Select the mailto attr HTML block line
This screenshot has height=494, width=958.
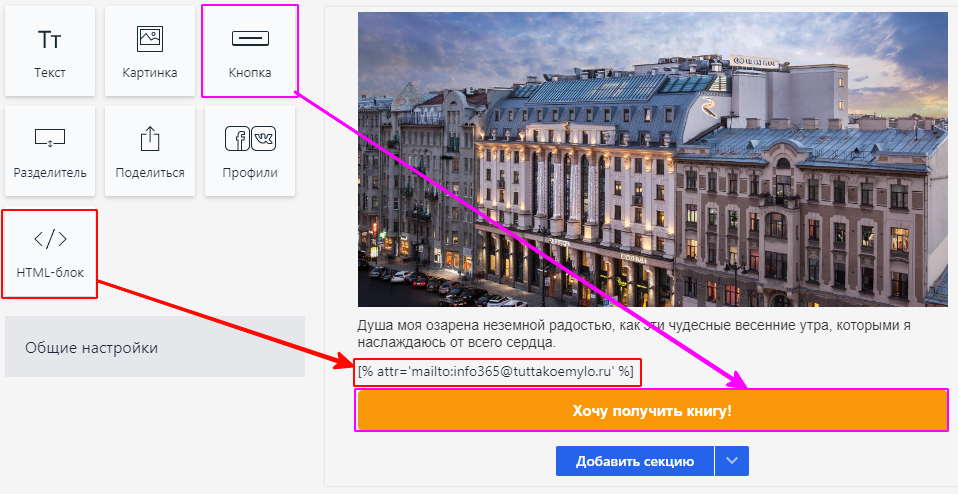[x=496, y=371]
